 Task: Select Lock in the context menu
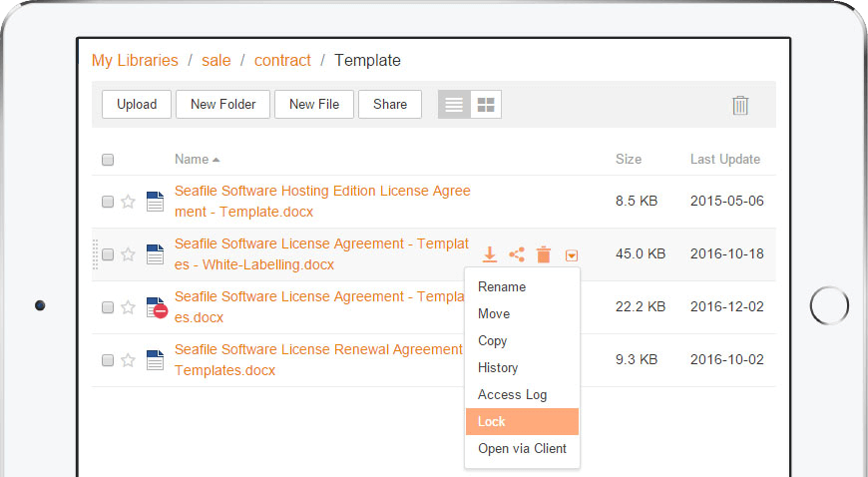tap(522, 421)
